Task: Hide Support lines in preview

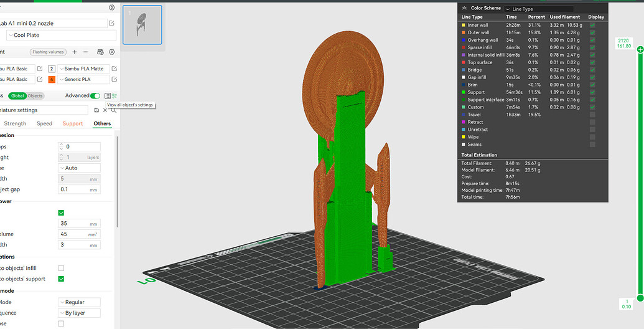Action: point(592,92)
